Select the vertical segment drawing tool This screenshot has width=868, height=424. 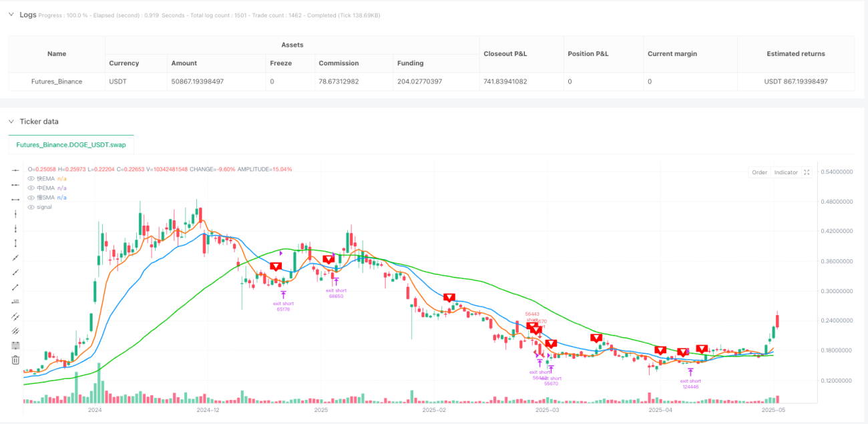[x=16, y=243]
